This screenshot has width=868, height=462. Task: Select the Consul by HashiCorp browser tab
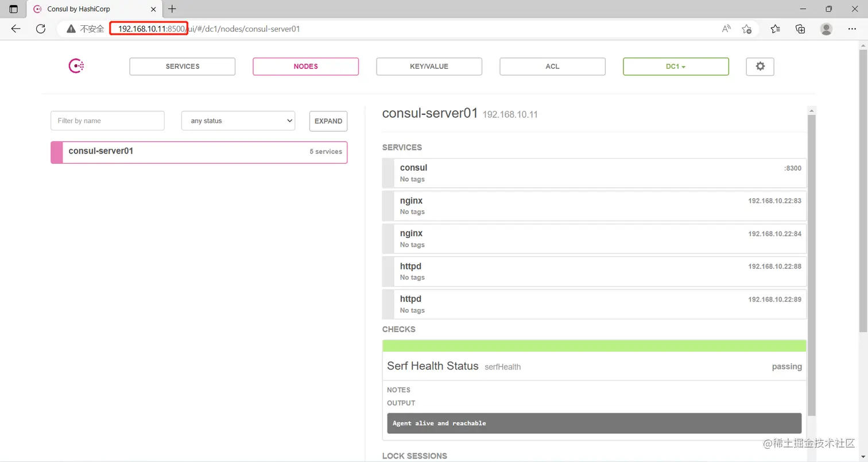pyautogui.click(x=95, y=9)
